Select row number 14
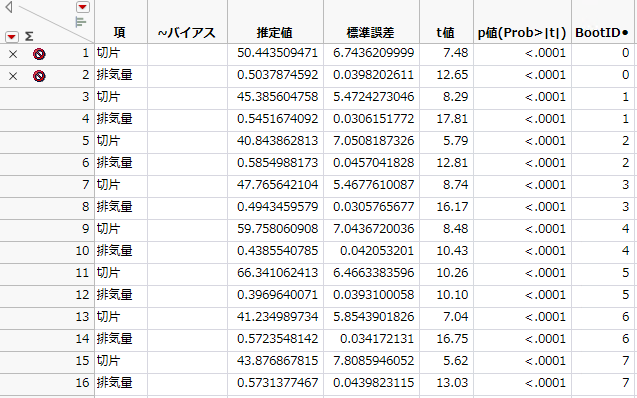 [x=82, y=338]
